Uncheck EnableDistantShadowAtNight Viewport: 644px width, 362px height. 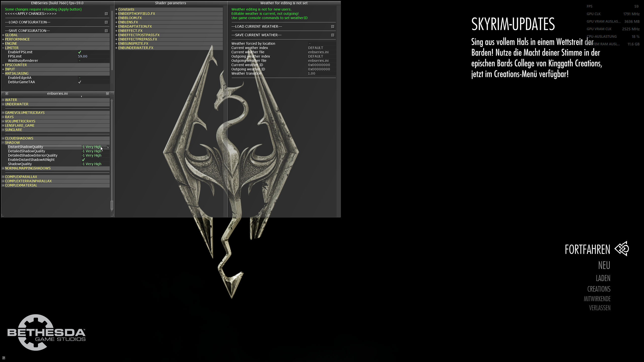(x=84, y=160)
